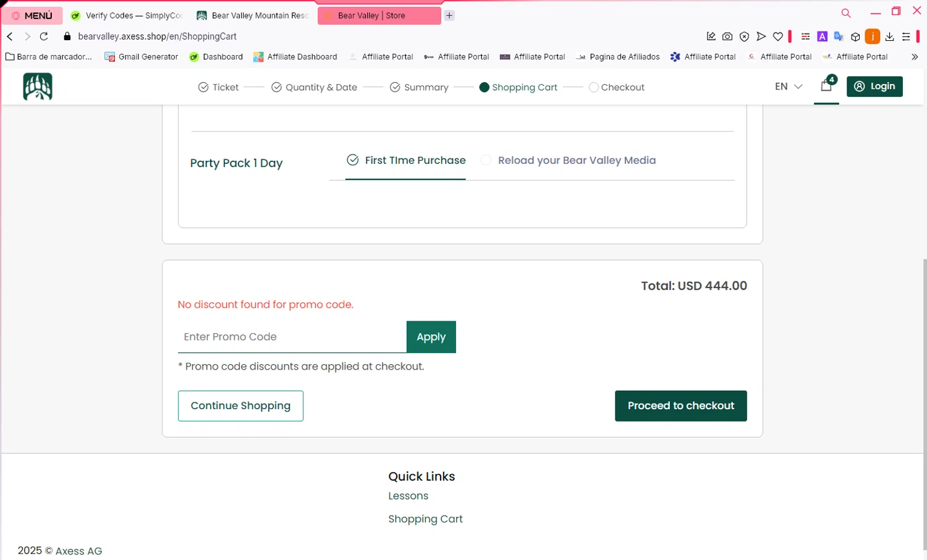Select Reload your Bear Valley Media option
The height and width of the screenshot is (560, 927).
[x=569, y=160]
